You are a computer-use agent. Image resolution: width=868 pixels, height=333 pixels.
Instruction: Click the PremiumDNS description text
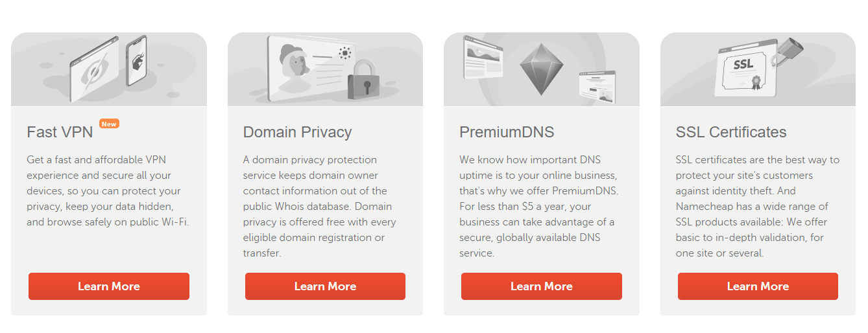pos(539,207)
